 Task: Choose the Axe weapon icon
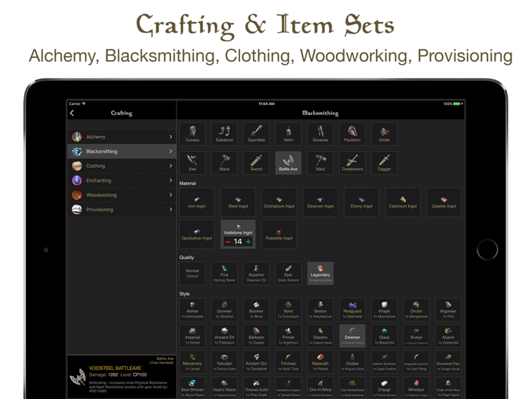[192, 163]
